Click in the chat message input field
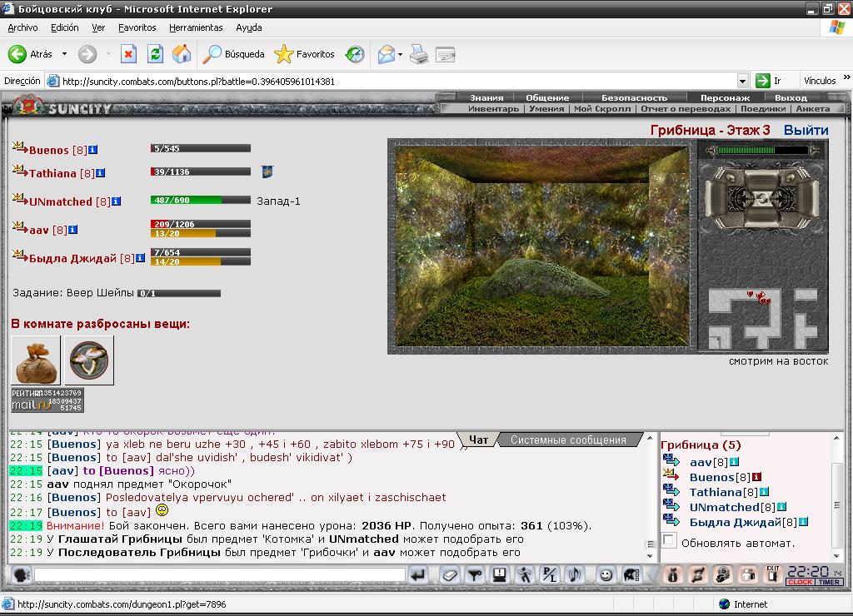 point(220,574)
